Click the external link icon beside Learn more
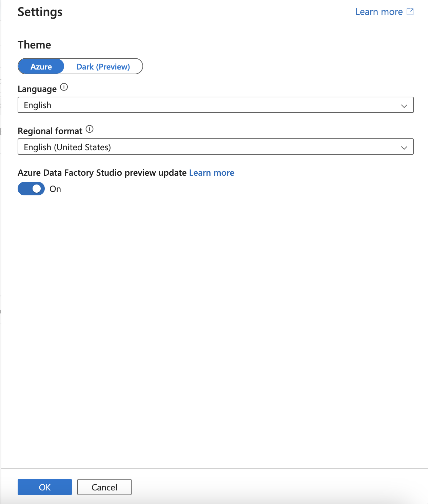Viewport: 428px width, 504px height. coord(410,12)
